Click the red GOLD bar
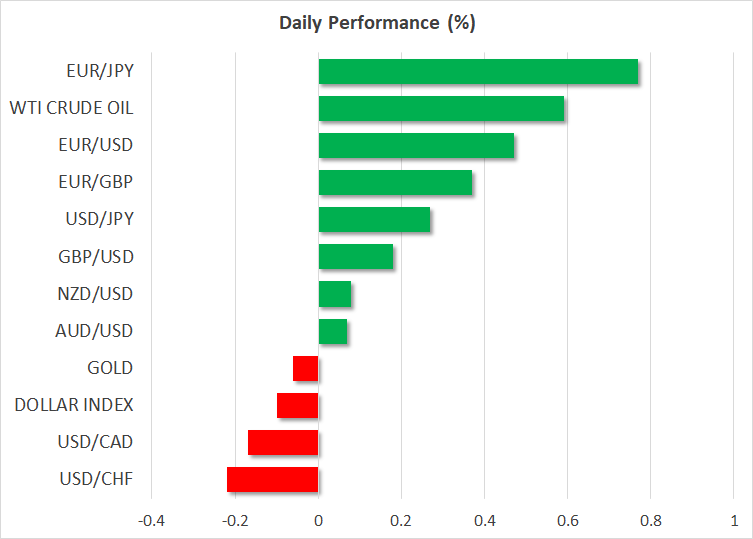Image resolution: width=753 pixels, height=539 pixels. [306, 368]
